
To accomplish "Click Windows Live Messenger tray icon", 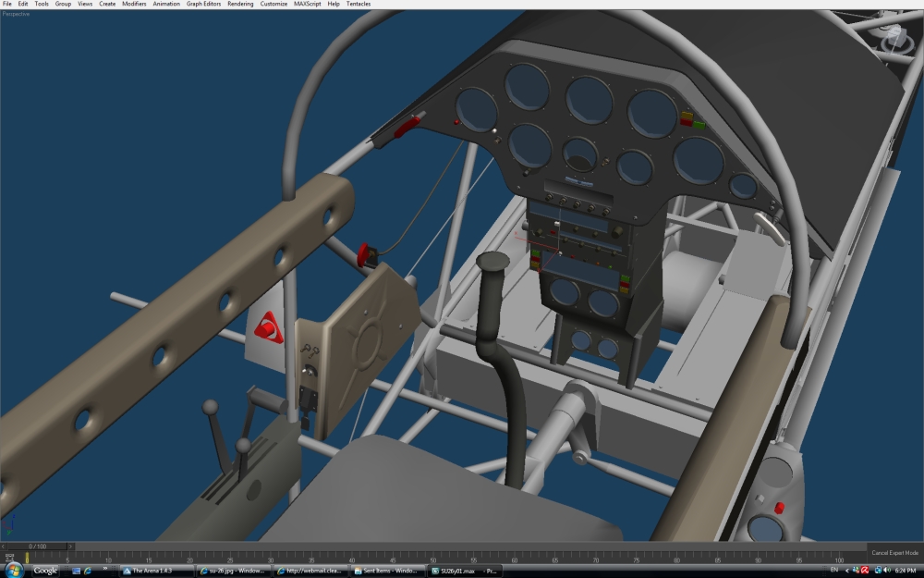I will (x=856, y=571).
